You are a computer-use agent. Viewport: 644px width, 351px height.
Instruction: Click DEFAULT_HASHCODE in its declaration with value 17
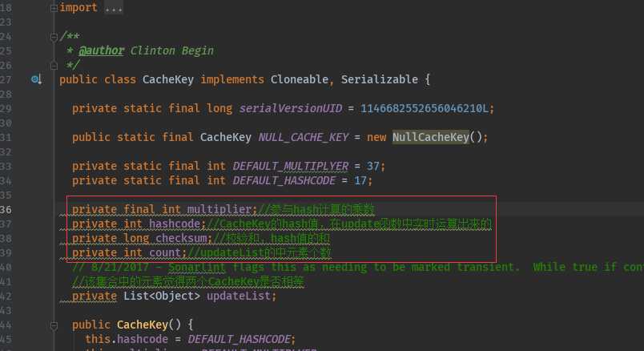(x=284, y=180)
